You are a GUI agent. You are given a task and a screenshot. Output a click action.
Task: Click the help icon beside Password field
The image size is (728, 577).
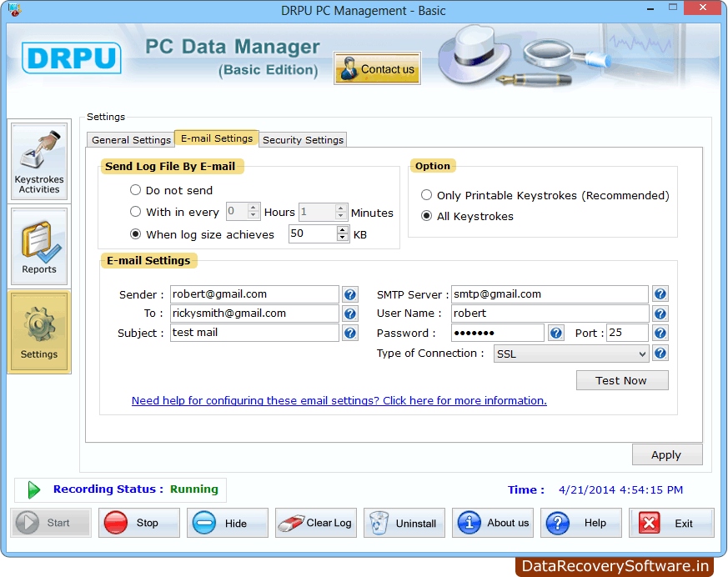click(x=555, y=333)
